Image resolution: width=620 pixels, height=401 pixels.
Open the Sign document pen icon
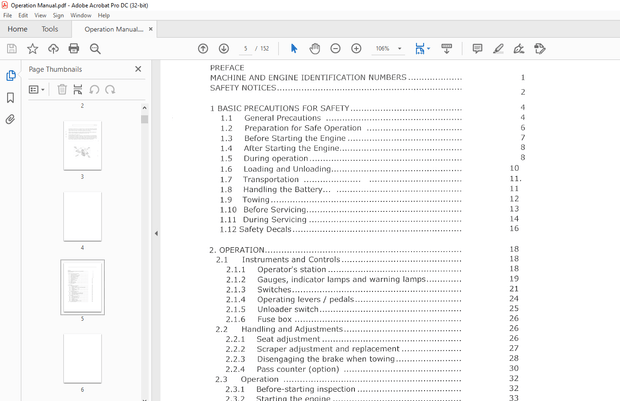pyautogui.click(x=519, y=49)
